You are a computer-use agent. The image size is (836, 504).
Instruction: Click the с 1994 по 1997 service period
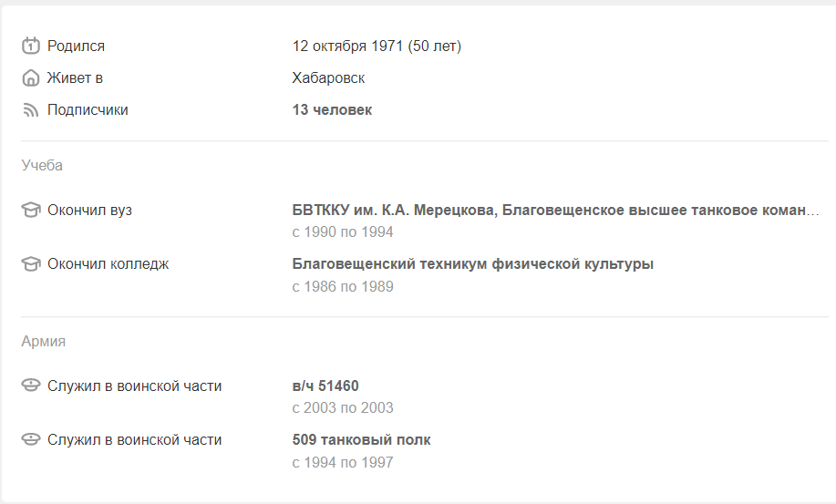pos(342,462)
